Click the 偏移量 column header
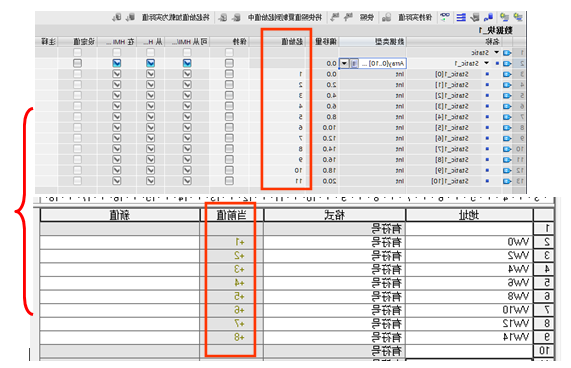The height and width of the screenshot is (368, 571). coord(325,42)
